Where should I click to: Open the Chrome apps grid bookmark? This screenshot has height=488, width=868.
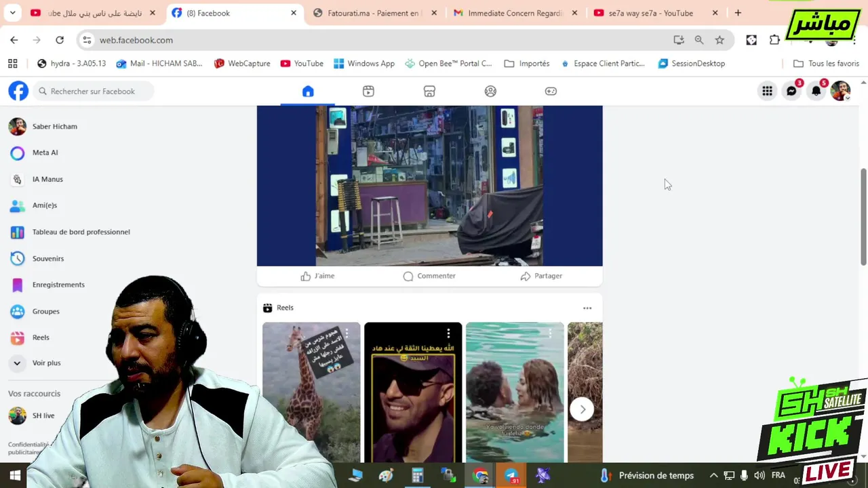(12, 63)
